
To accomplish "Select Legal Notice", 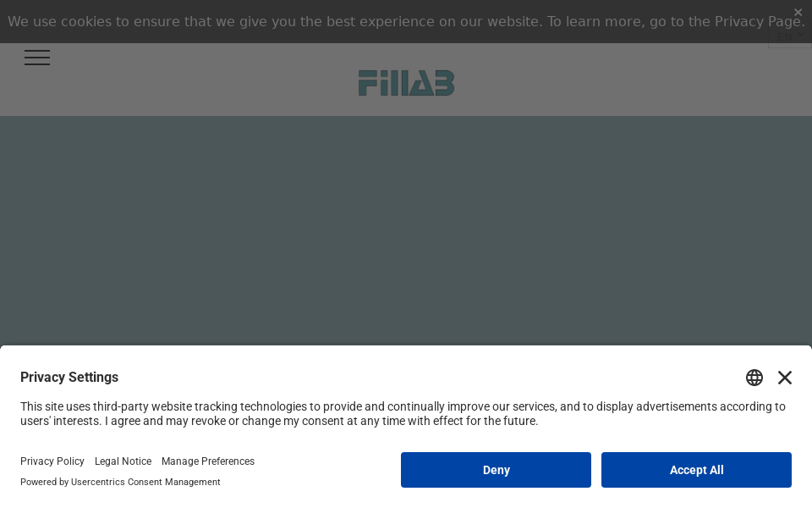I will click(x=123, y=461).
